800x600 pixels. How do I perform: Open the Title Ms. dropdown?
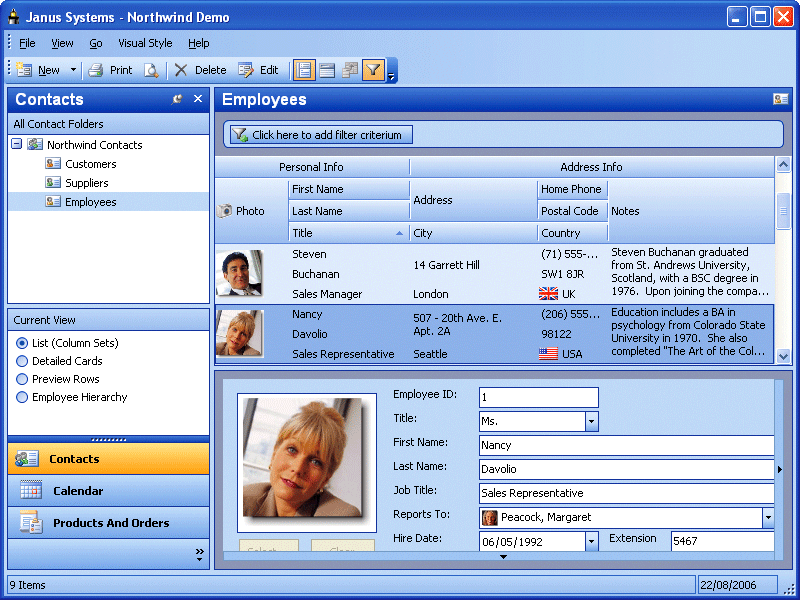tap(592, 421)
